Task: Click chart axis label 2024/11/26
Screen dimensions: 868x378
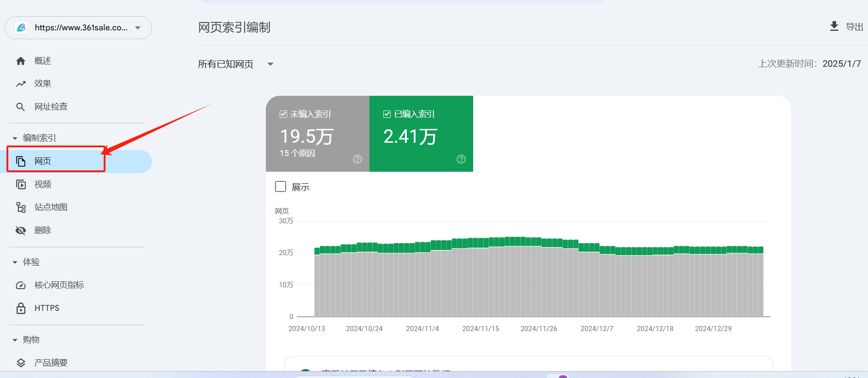Action: (x=539, y=329)
